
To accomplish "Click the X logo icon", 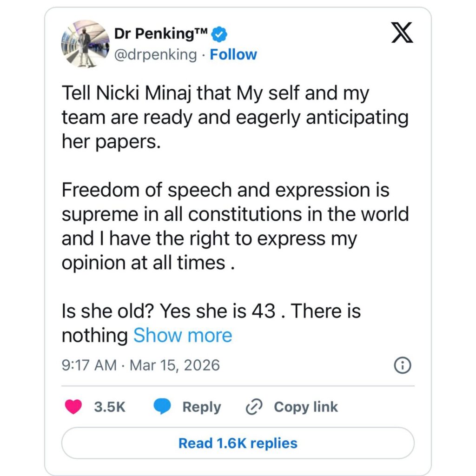I will pos(402,33).
